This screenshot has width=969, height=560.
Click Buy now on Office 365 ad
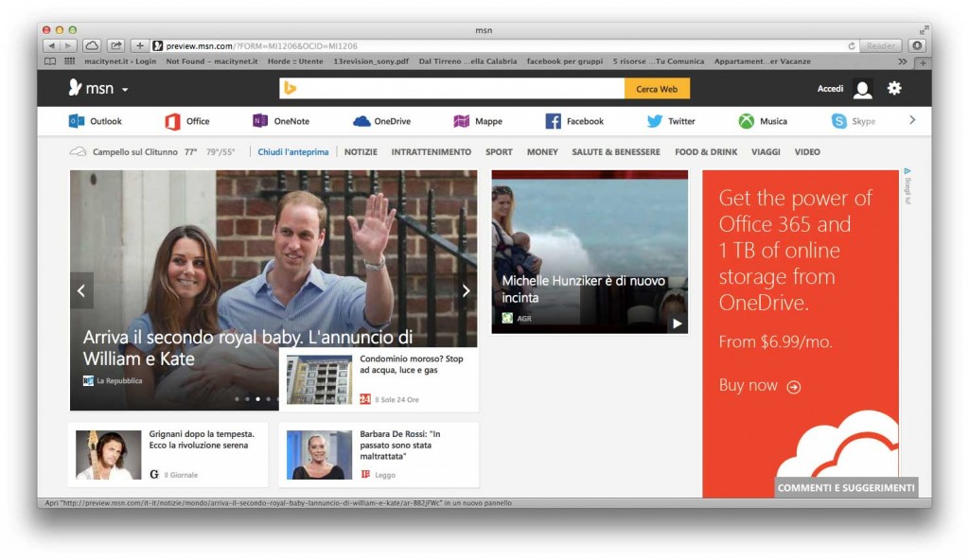(760, 386)
